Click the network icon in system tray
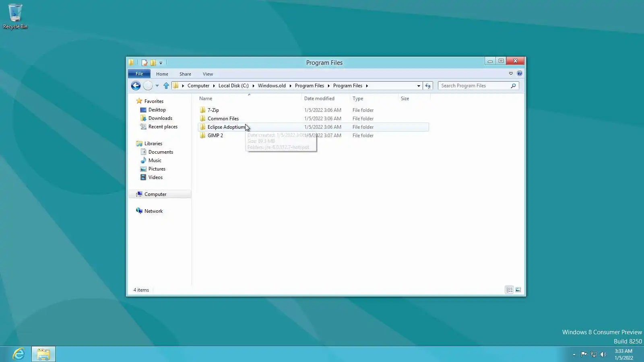The image size is (644, 362). pyautogui.click(x=593, y=354)
